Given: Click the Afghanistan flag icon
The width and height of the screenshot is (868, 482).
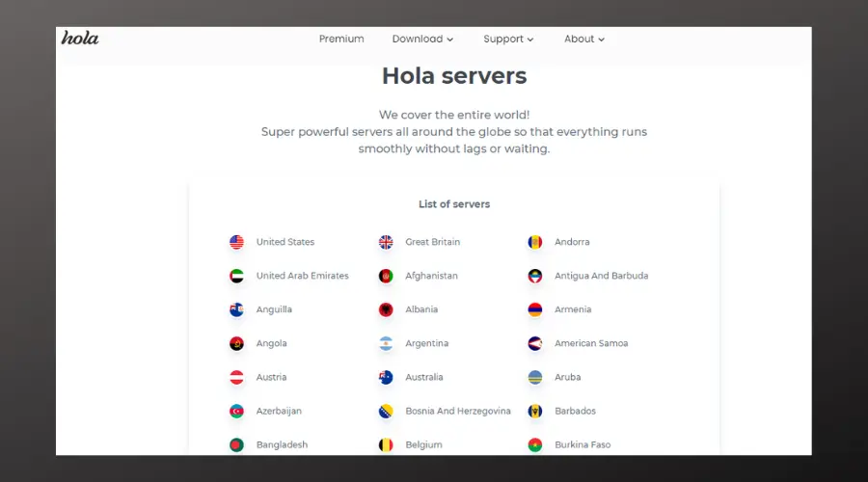Looking at the screenshot, I should (386, 276).
